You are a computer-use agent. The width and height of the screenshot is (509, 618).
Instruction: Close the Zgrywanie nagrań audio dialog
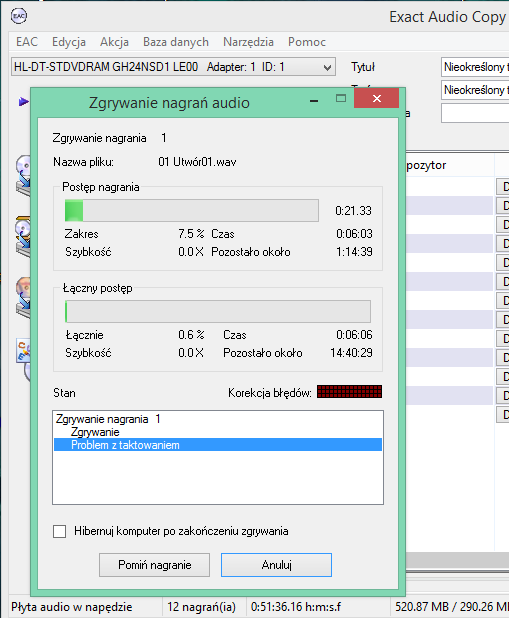point(377,98)
